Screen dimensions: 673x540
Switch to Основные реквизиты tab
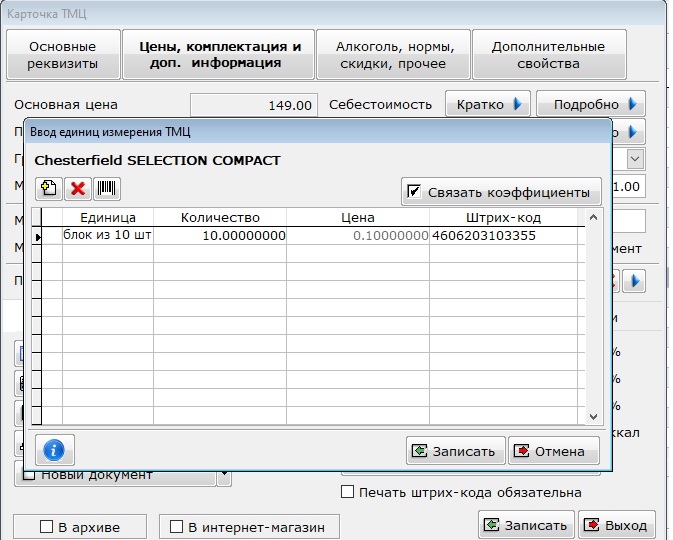point(63,55)
